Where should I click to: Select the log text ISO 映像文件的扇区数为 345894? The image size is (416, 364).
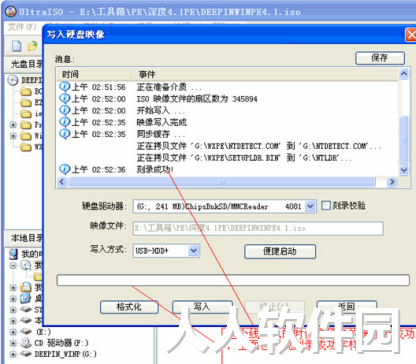point(197,99)
